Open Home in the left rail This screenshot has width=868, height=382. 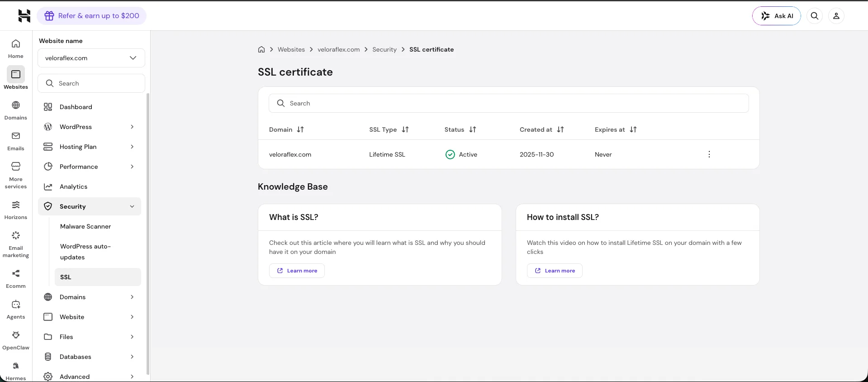click(x=16, y=49)
